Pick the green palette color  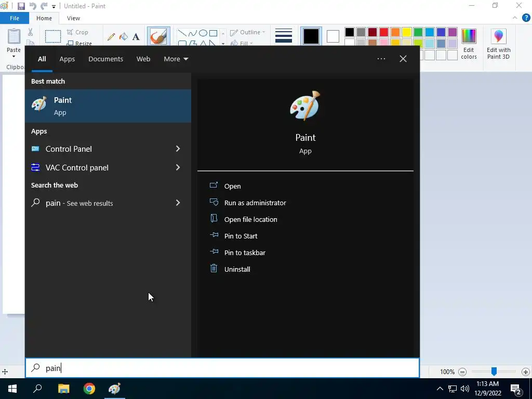(418, 32)
